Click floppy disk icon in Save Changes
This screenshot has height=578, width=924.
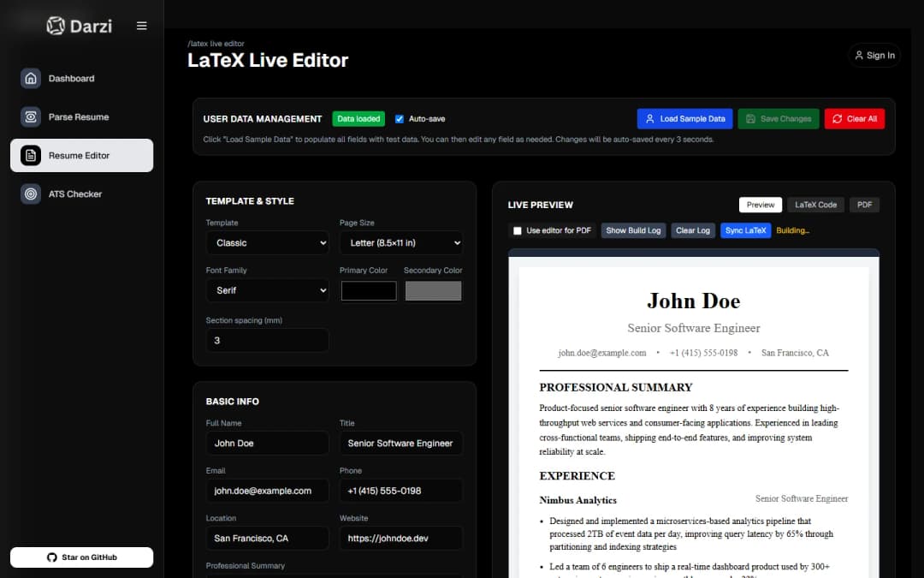click(750, 118)
